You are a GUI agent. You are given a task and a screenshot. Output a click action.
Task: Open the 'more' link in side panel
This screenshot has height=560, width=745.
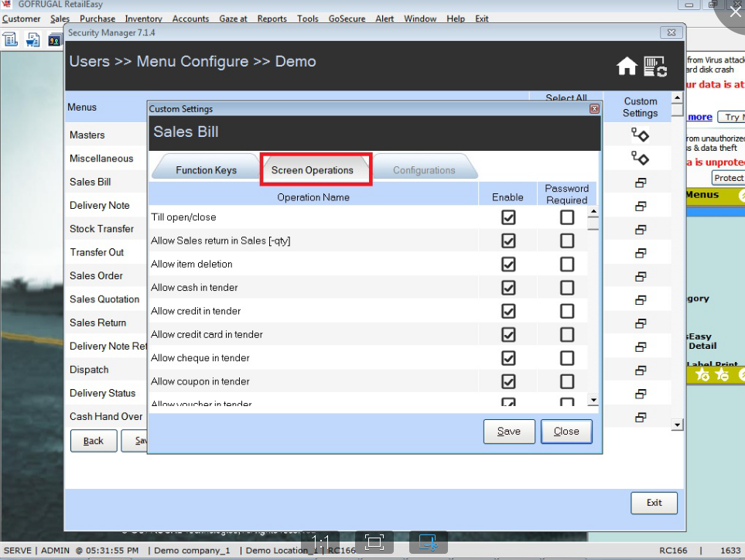pos(700,117)
